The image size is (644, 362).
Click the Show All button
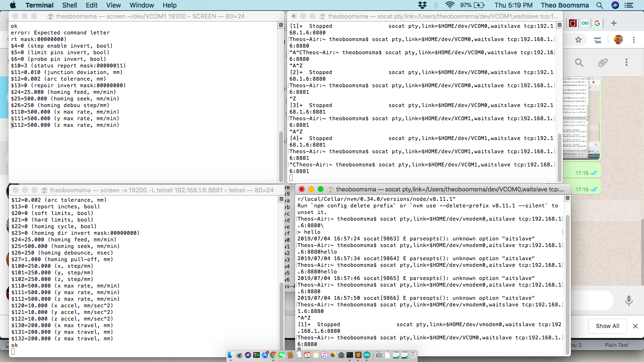(607, 326)
